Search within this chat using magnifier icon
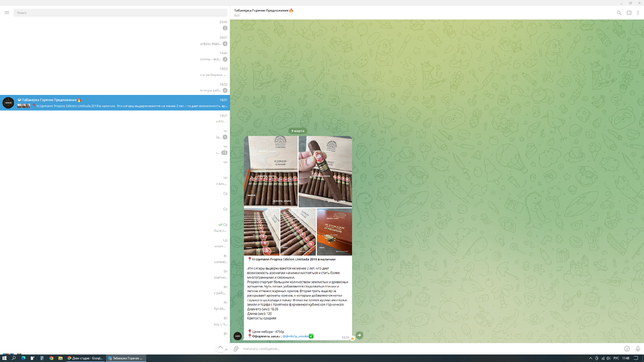Viewport: 644px width, 362px height. (619, 12)
